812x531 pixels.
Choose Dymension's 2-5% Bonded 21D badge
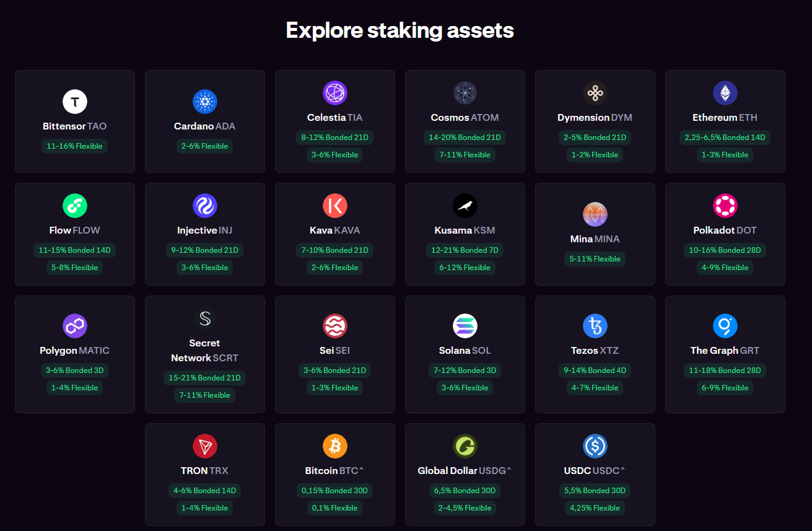pyautogui.click(x=595, y=138)
